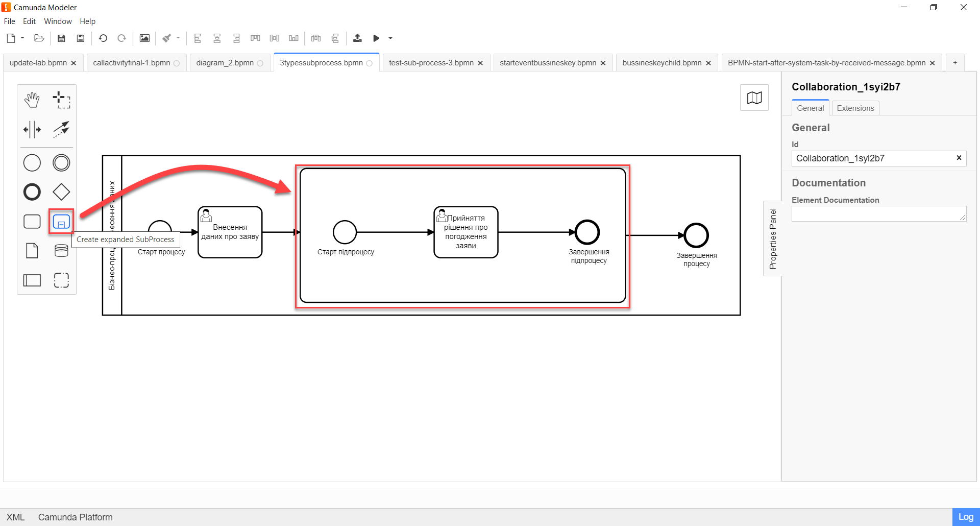
Task: Create an EndEvent from the palette
Action: click(32, 192)
